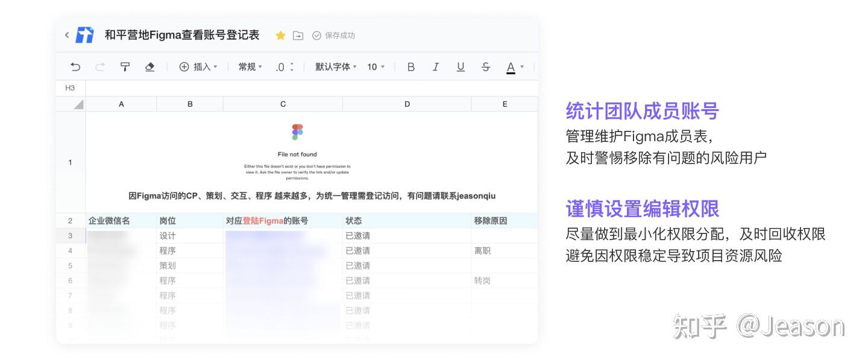Click the notice text mentioning jeasonqiu
Screen dimensions: 868x362
(x=312, y=195)
